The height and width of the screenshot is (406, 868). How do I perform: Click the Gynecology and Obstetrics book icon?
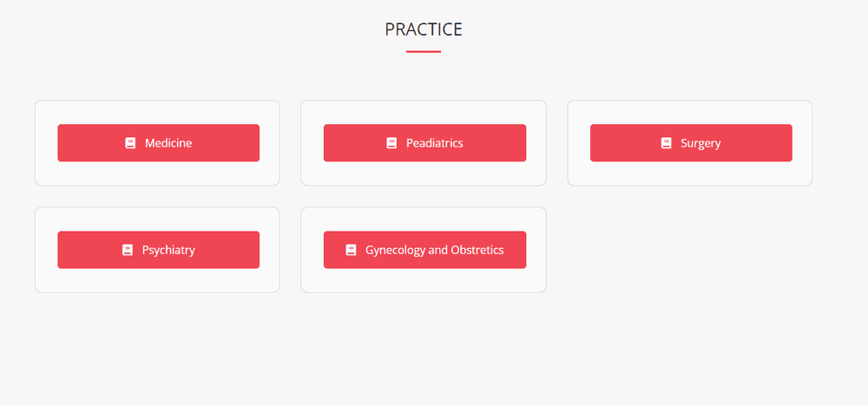[351, 250]
